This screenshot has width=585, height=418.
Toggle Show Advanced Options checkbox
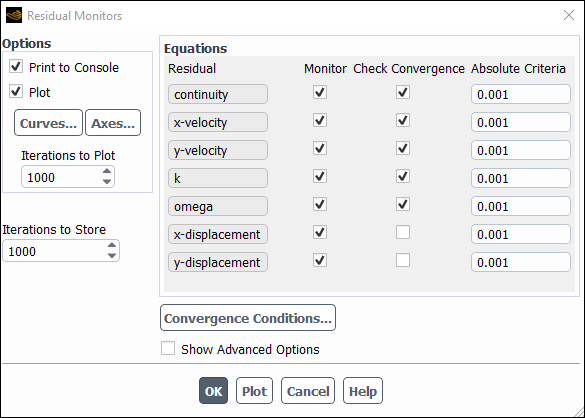click(168, 348)
